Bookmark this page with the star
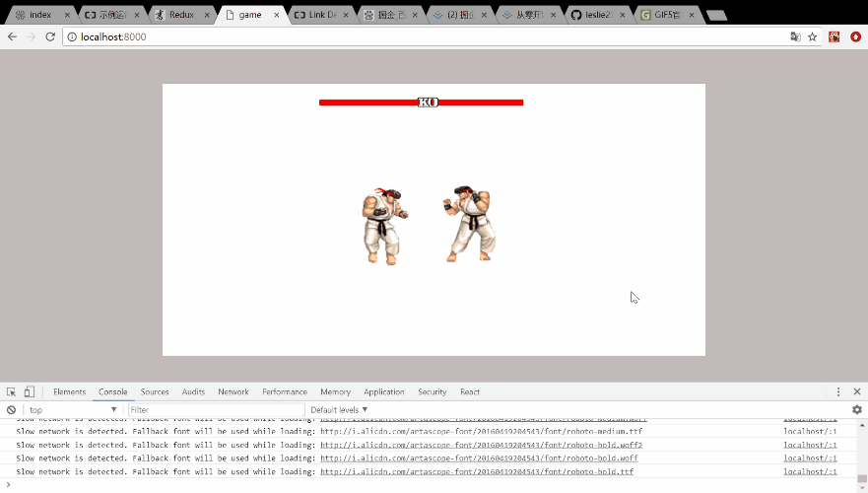This screenshot has height=493, width=868. click(x=812, y=36)
